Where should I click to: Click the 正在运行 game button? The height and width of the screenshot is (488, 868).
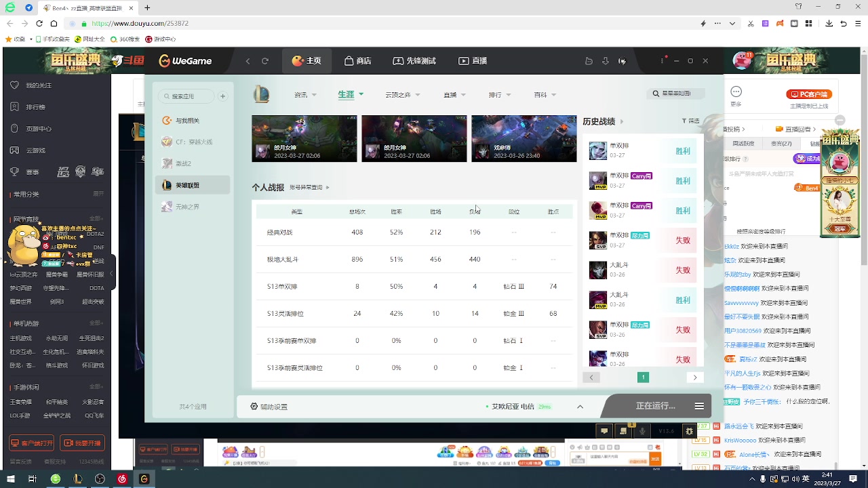pos(655,406)
